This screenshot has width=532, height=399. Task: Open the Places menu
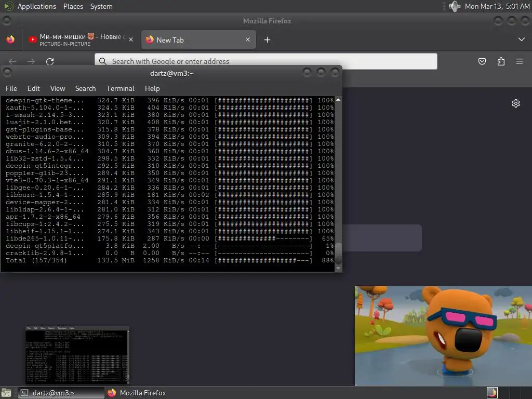pyautogui.click(x=73, y=6)
